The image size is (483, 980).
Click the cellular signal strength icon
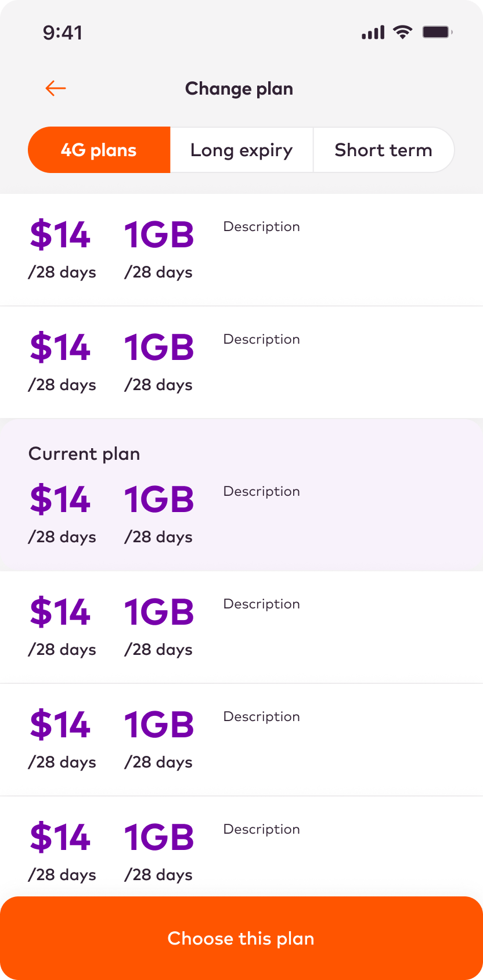click(x=373, y=33)
